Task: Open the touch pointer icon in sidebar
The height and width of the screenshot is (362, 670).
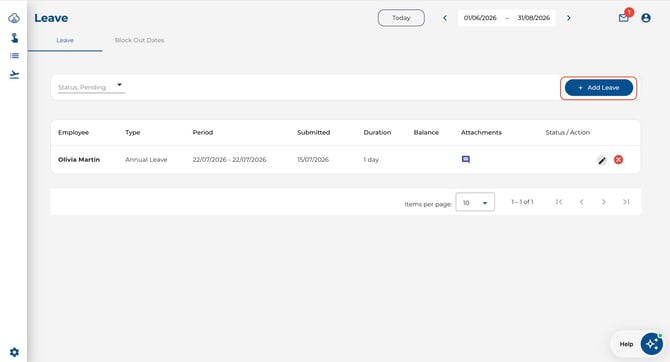Action: (x=14, y=38)
